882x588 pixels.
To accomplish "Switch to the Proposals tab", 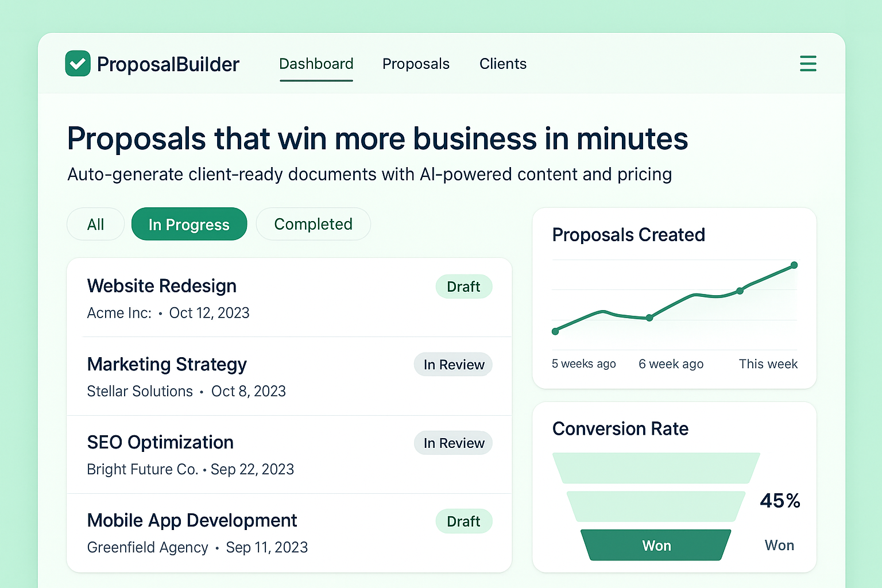I will pyautogui.click(x=416, y=64).
